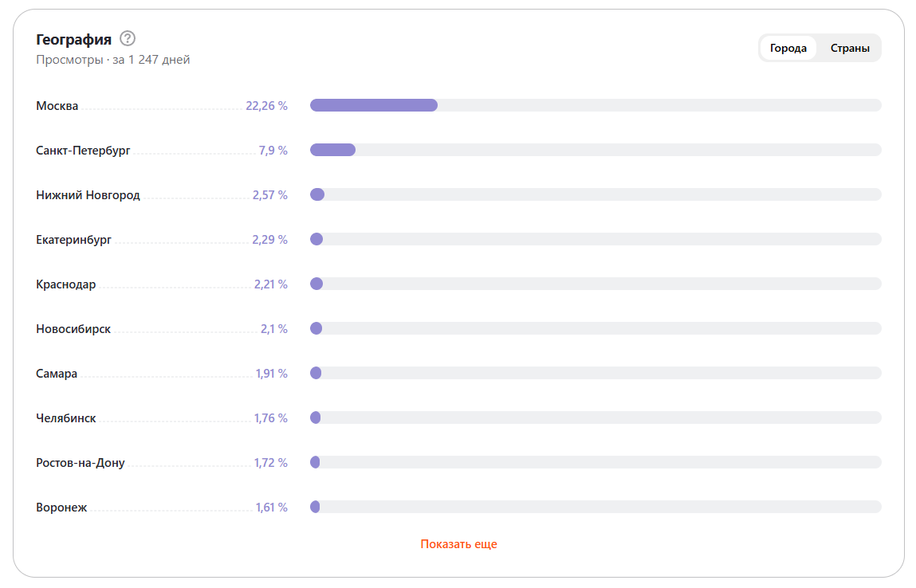Click the 7,9 % percentage value

273,151
